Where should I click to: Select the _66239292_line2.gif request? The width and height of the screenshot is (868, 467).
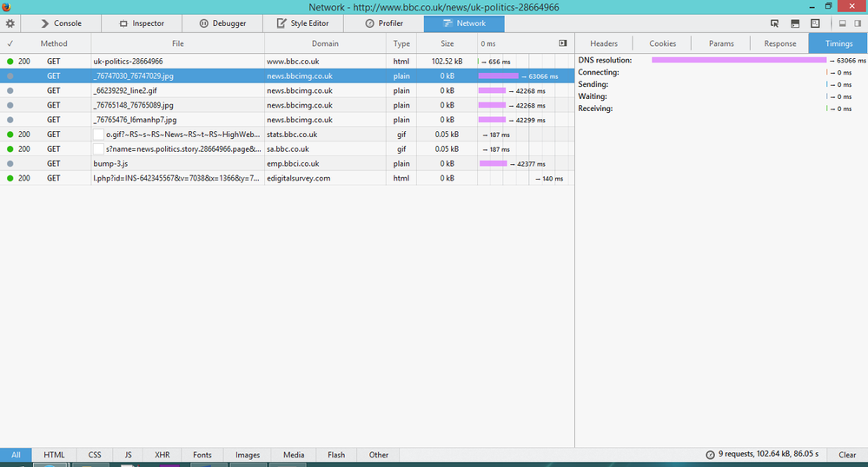(287, 90)
